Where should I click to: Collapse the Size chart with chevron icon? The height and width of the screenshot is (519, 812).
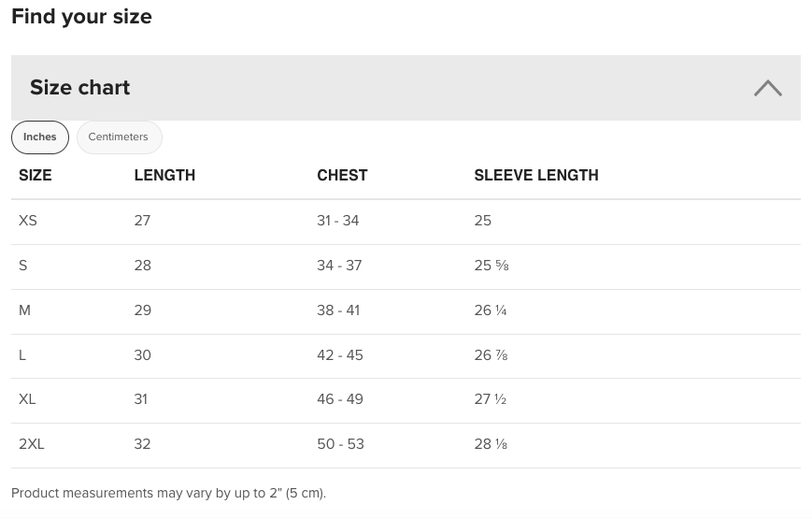click(x=767, y=88)
